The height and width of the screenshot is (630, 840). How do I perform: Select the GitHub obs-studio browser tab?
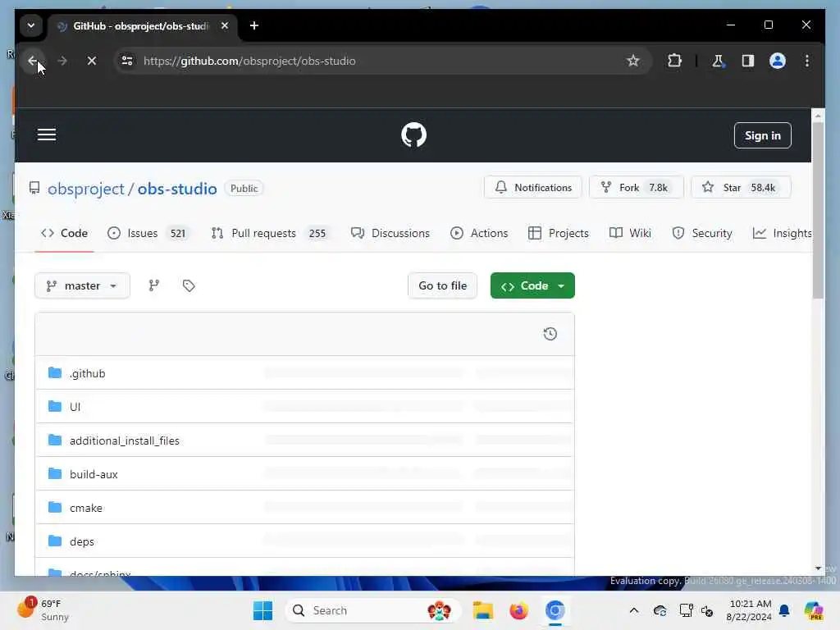tap(141, 25)
